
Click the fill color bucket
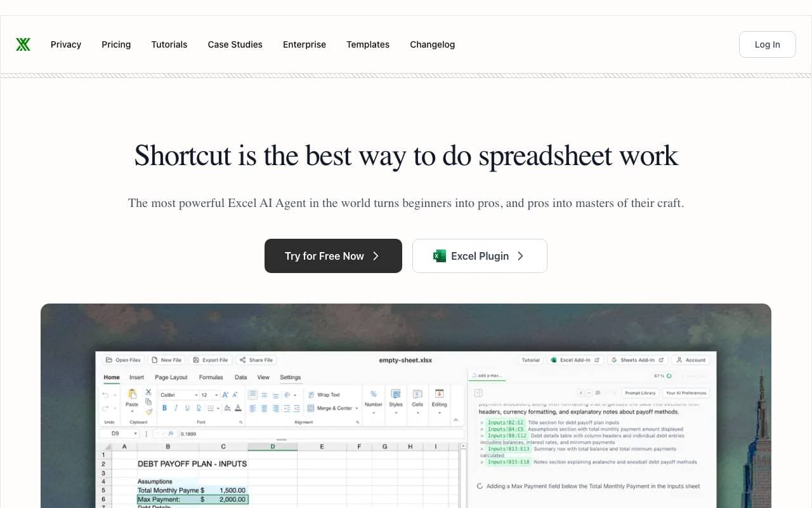[227, 408]
